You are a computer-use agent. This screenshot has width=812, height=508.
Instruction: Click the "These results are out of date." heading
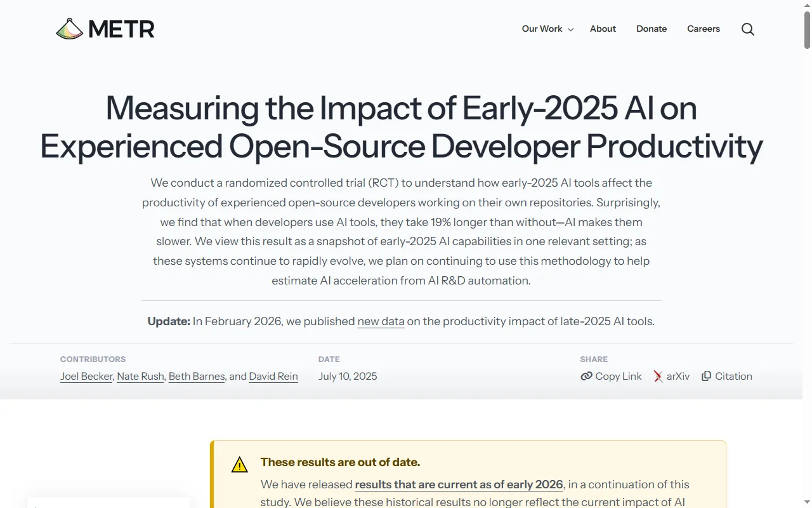coord(340,462)
